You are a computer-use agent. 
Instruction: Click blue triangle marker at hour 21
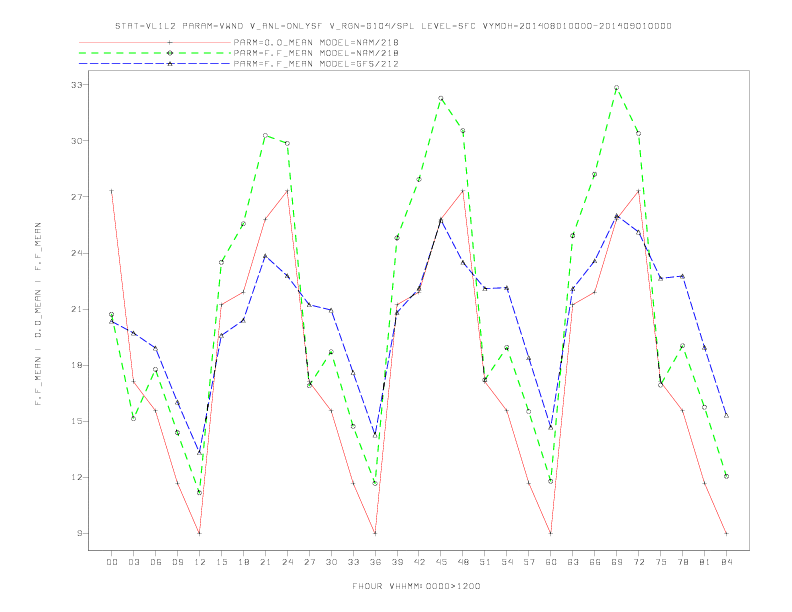point(265,256)
